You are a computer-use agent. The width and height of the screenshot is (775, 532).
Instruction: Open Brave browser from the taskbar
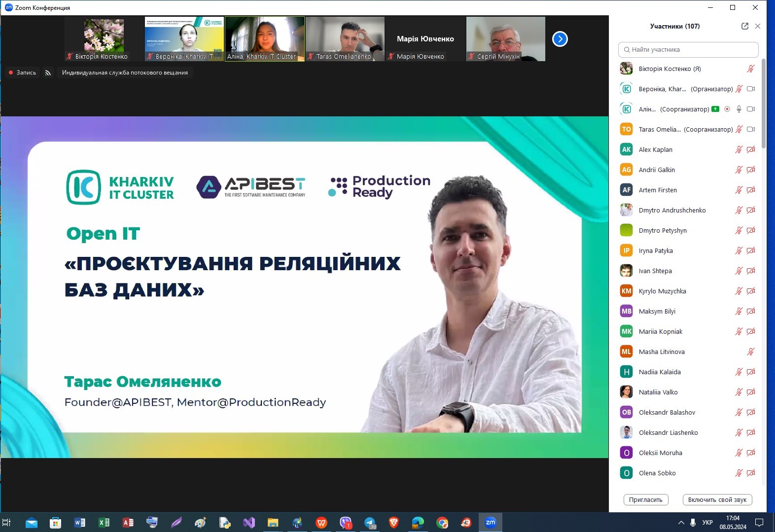[394, 522]
